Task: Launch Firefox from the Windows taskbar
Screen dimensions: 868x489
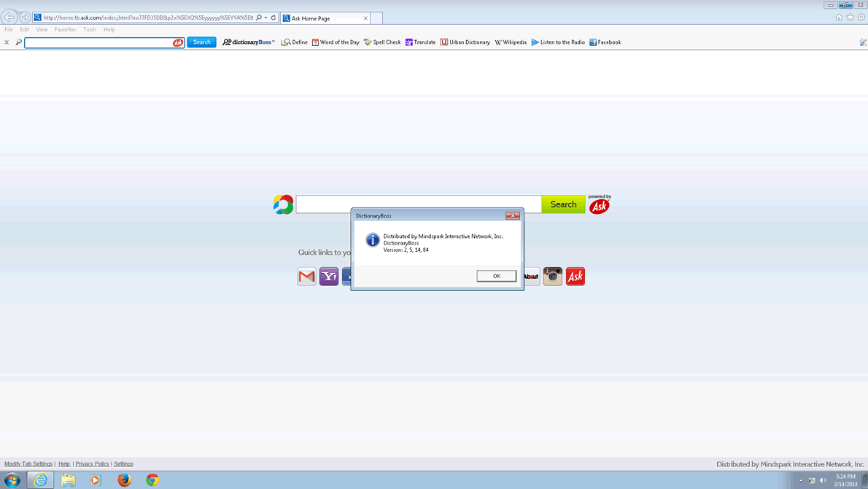Action: click(x=124, y=480)
